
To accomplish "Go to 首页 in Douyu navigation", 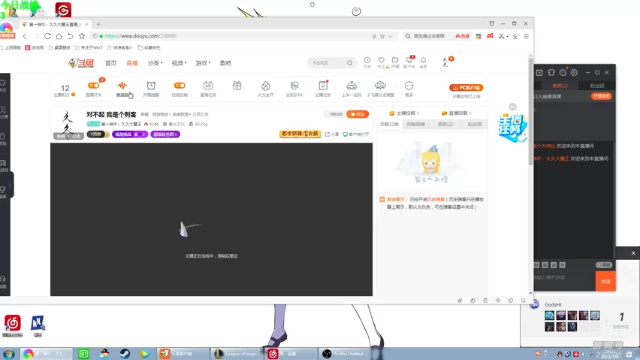I will click(x=111, y=63).
